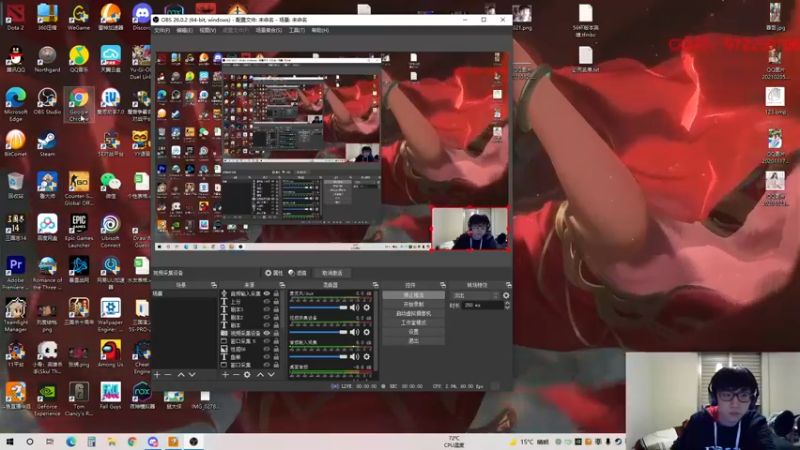Image resolution: width=800 pixels, height=450 pixels.
Task: Toggle eye visibility of first source row
Action: point(266,293)
